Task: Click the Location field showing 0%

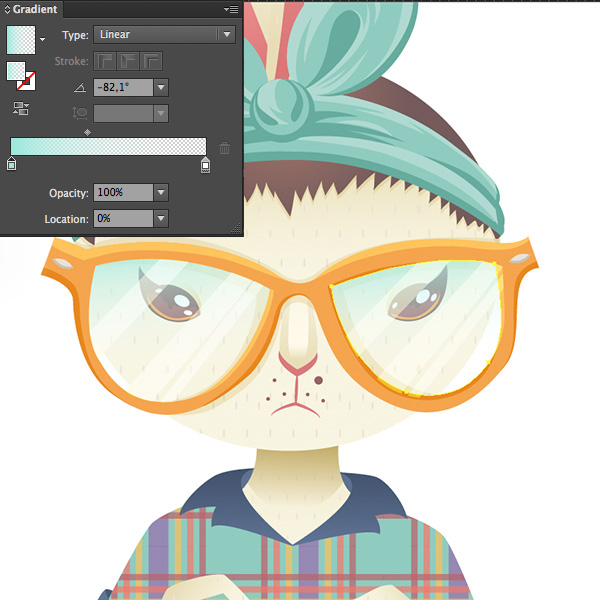Action: click(x=123, y=218)
